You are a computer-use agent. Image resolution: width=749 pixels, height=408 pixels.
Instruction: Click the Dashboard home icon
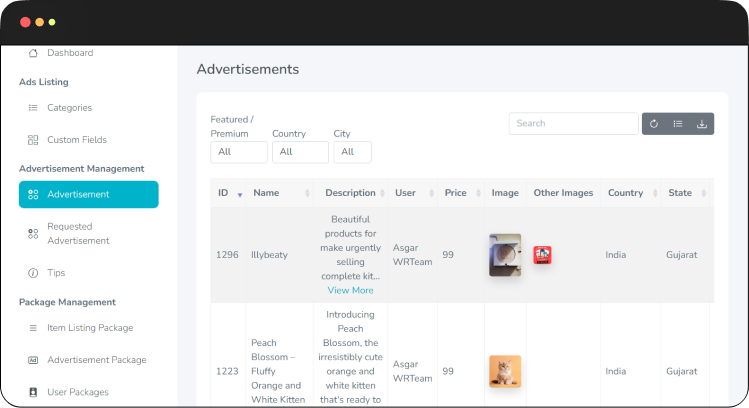pyautogui.click(x=33, y=53)
